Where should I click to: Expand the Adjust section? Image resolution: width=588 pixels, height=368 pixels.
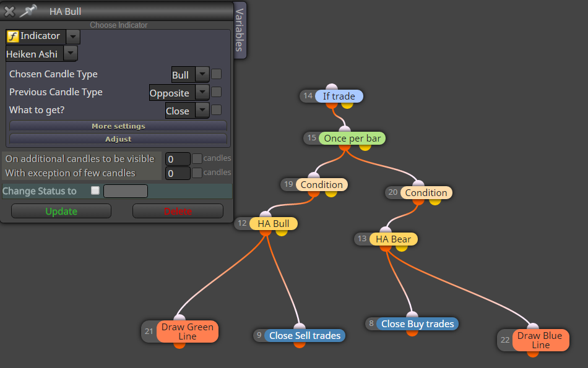pos(118,139)
